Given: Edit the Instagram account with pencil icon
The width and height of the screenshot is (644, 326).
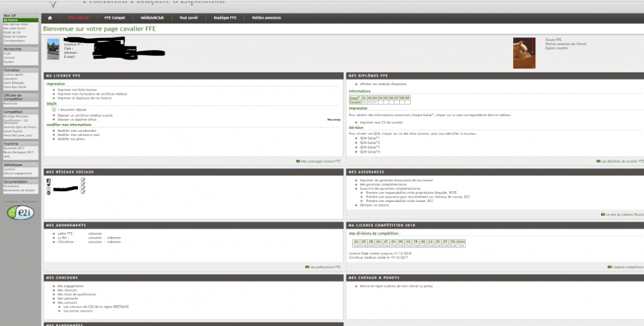Looking at the screenshot, I should pos(83,188).
